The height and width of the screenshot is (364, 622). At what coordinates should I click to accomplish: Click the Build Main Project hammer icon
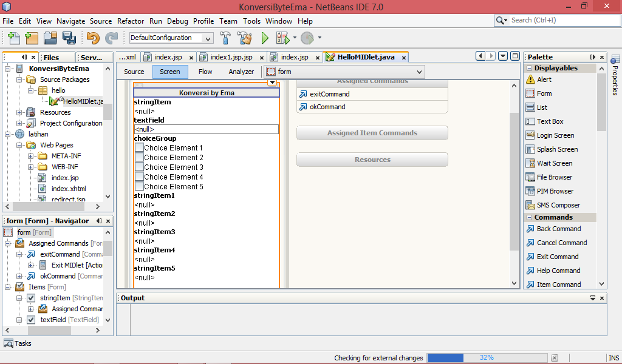pyautogui.click(x=225, y=38)
